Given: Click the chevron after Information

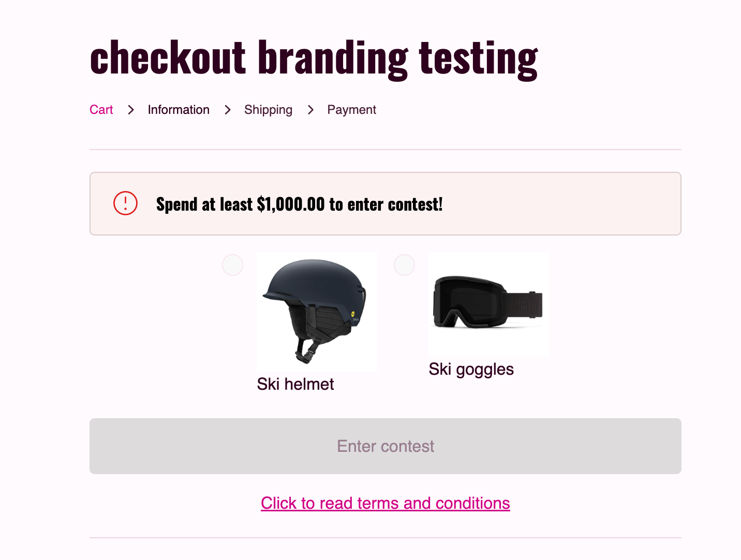Looking at the screenshot, I should (x=228, y=110).
